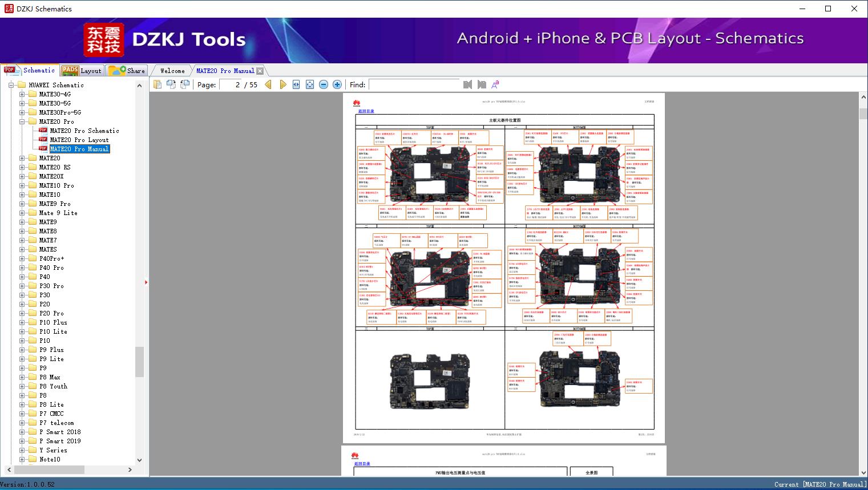Click the MATE10 Pro folder icon

[x=33, y=185]
